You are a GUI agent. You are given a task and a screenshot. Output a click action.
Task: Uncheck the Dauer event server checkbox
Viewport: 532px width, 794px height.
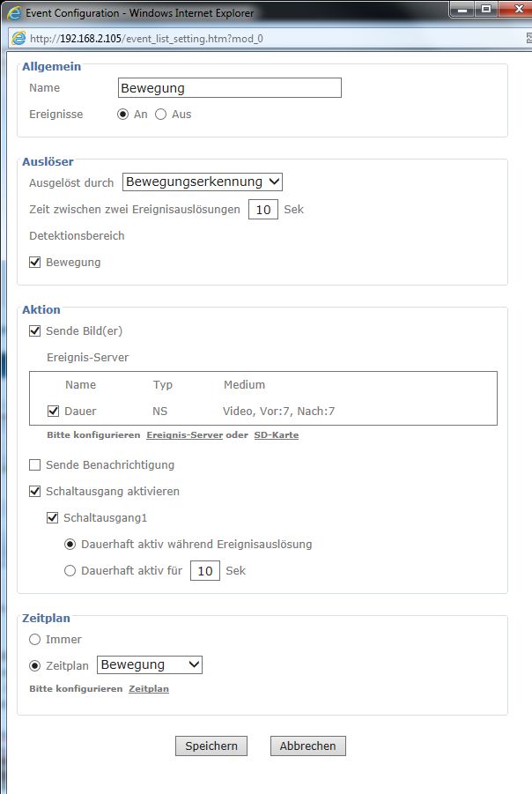click(53, 411)
